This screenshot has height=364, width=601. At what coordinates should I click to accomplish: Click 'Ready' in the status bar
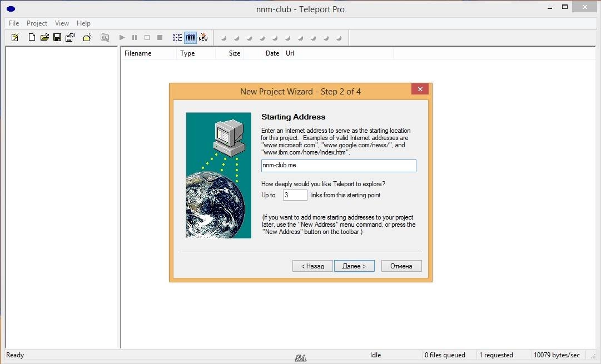[15, 355]
